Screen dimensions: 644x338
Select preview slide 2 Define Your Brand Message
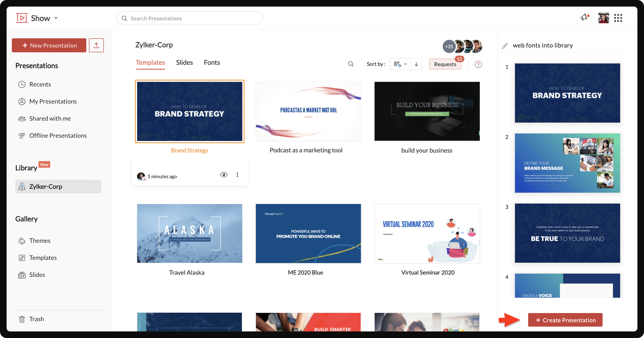click(567, 163)
